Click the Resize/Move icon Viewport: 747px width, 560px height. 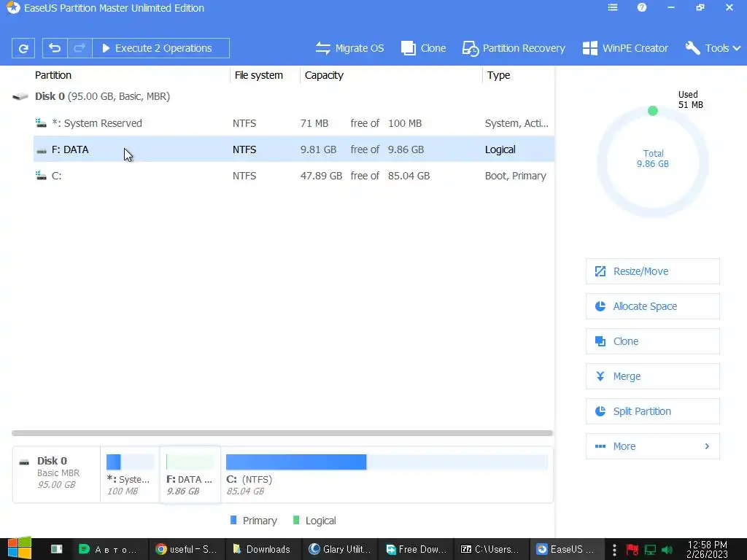point(600,271)
